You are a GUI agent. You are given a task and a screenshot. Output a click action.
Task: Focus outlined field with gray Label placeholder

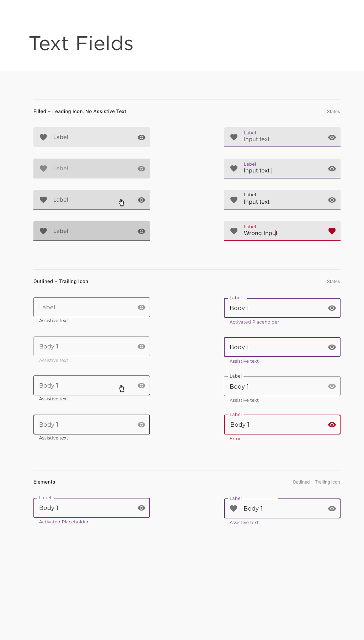tap(92, 307)
